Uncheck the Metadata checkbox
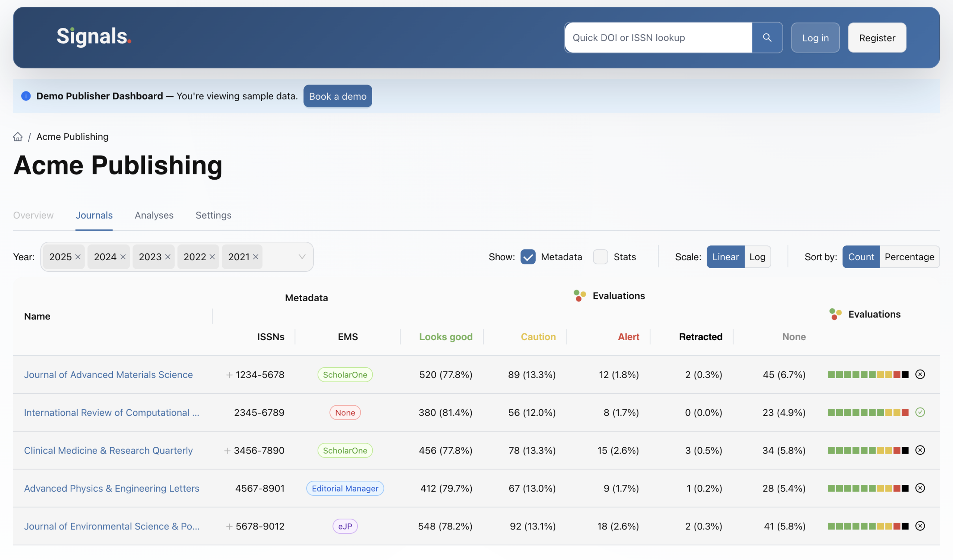 (528, 257)
